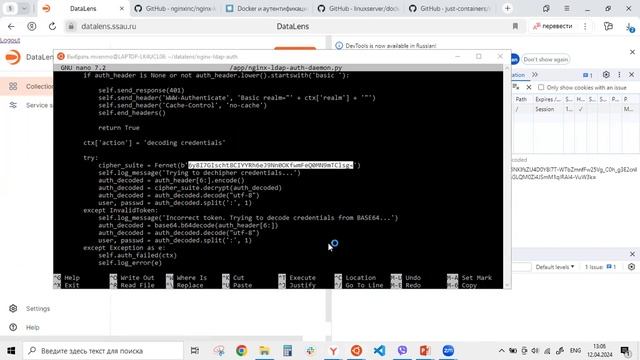Viewport: 640px width, 360px height.
Task: Open DevTools settings gear
Action: coord(606,75)
